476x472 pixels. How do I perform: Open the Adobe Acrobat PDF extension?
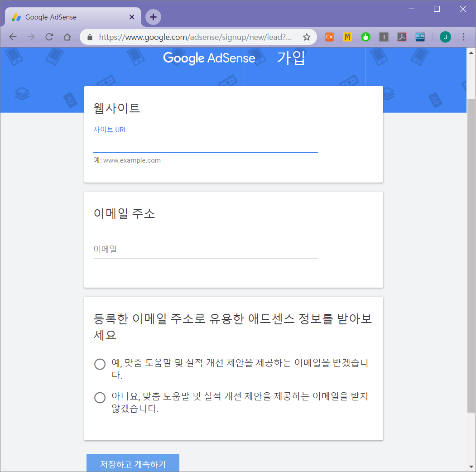[402, 37]
